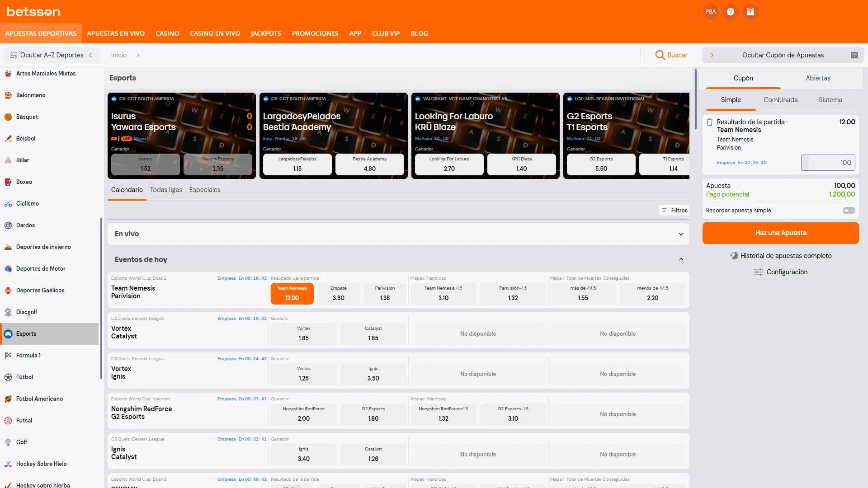Click the Hockey Sobre Hielo icon

(8, 464)
